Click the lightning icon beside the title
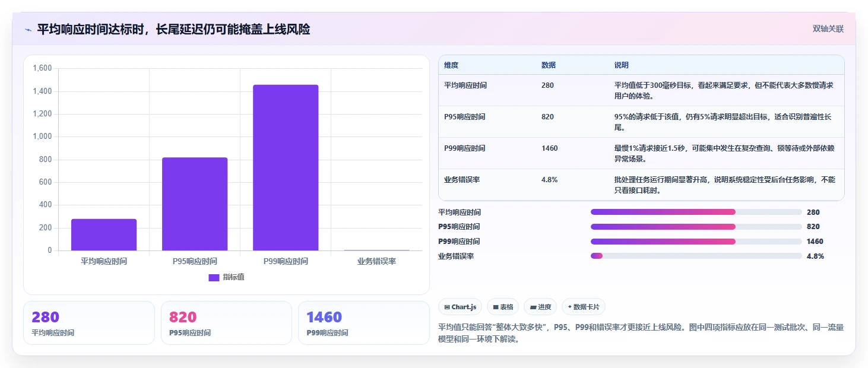The height and width of the screenshot is (368, 868). (28, 30)
